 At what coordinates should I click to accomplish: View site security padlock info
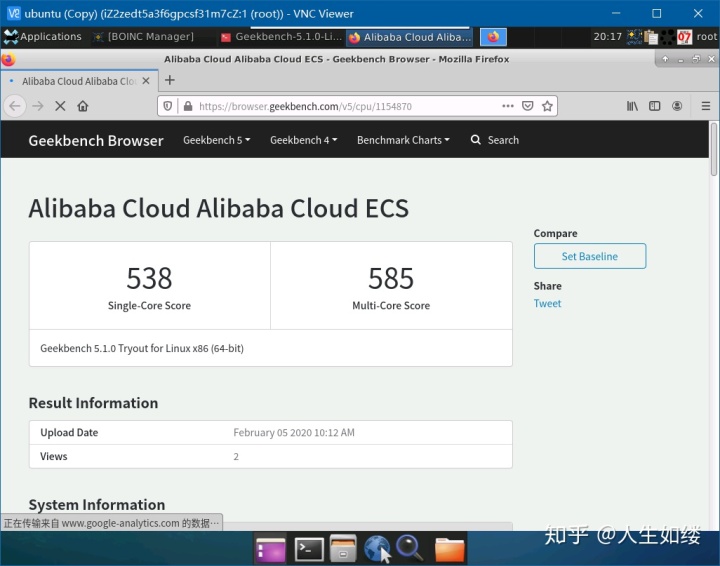point(187,106)
